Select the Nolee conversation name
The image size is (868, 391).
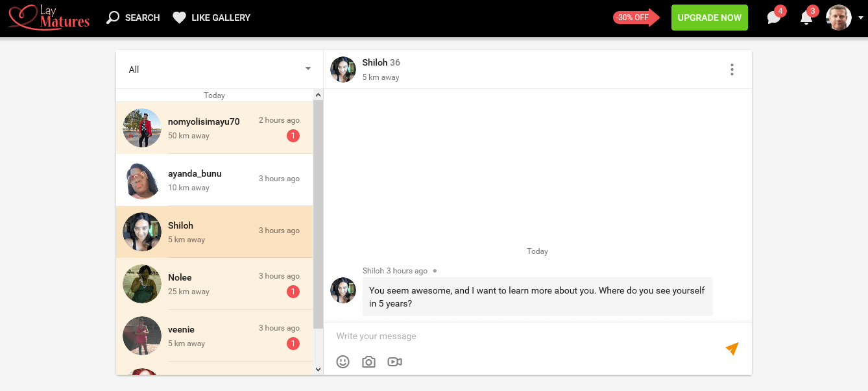(x=180, y=277)
